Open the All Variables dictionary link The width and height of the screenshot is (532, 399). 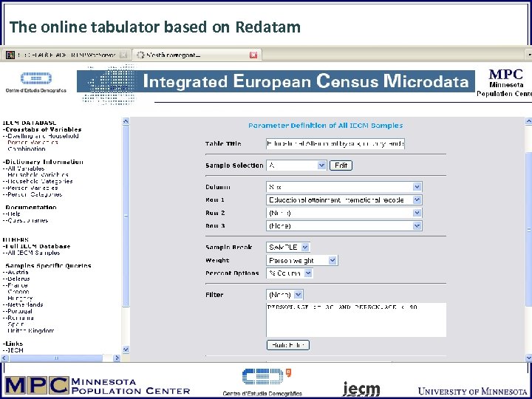[x=24, y=168]
